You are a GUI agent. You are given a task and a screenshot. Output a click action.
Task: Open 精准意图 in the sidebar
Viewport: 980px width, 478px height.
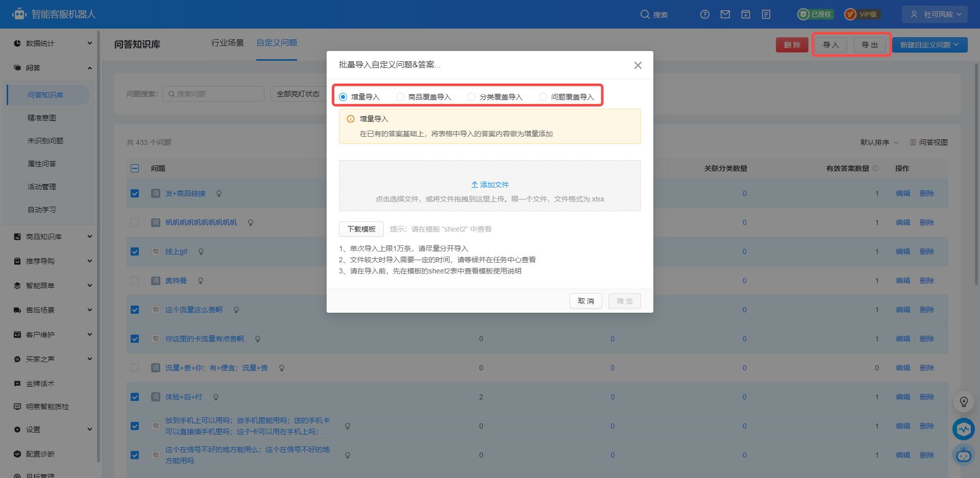point(42,118)
